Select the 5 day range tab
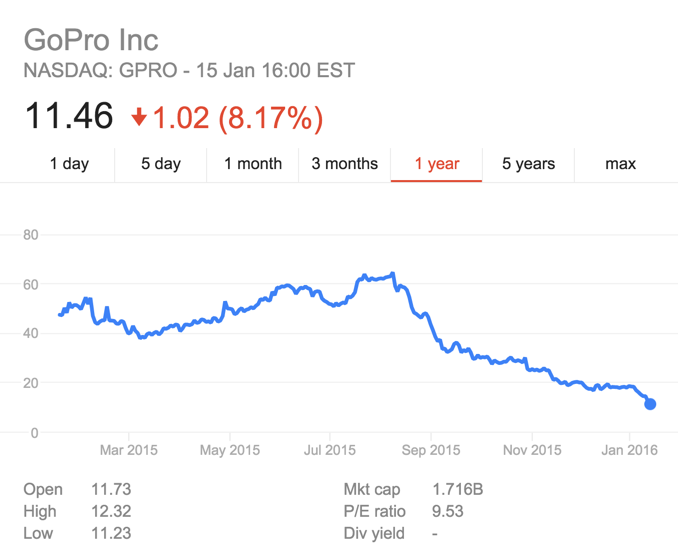678x554 pixels. (x=160, y=164)
